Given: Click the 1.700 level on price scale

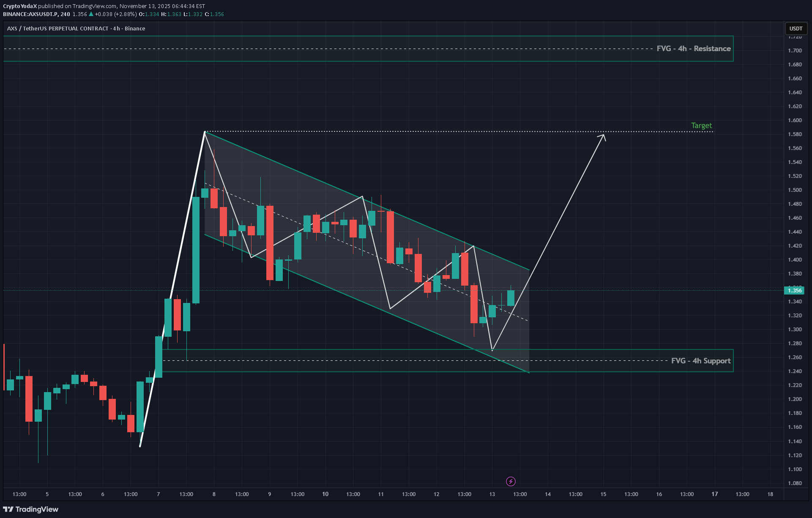Looking at the screenshot, I should pos(795,50).
